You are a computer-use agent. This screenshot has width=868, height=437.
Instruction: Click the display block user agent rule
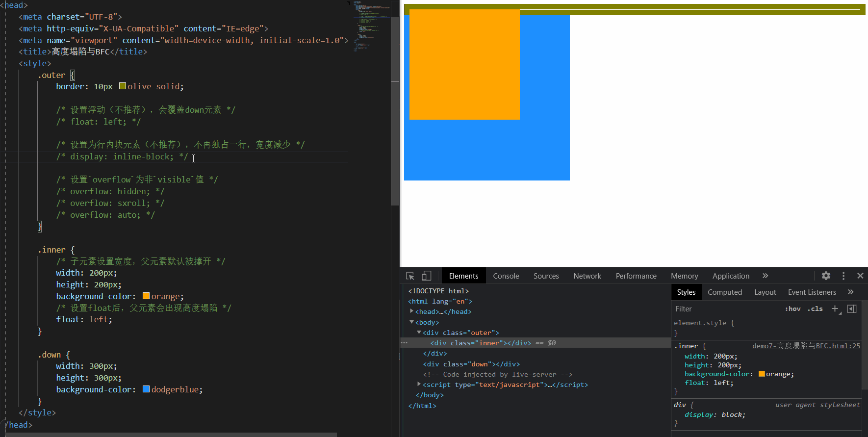(x=715, y=414)
